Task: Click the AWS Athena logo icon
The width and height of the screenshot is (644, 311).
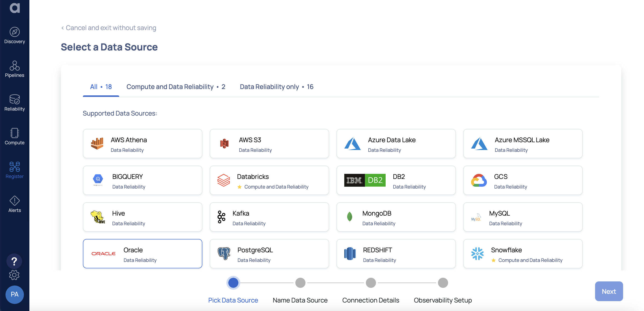Action: pos(97,144)
